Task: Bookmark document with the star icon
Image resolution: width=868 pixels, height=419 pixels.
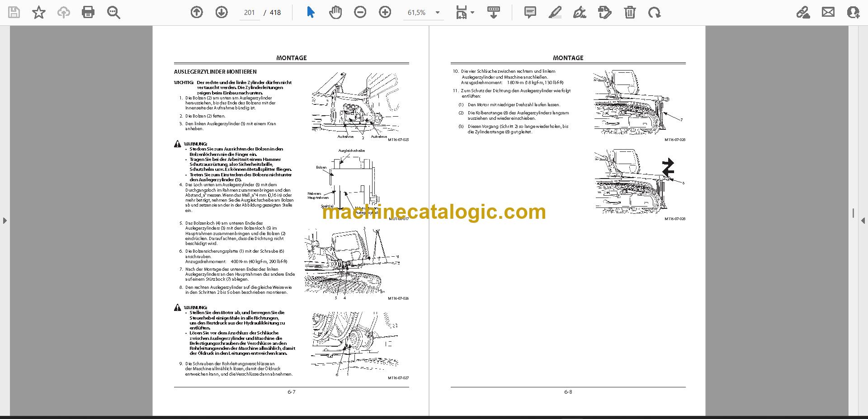Action: [x=39, y=12]
